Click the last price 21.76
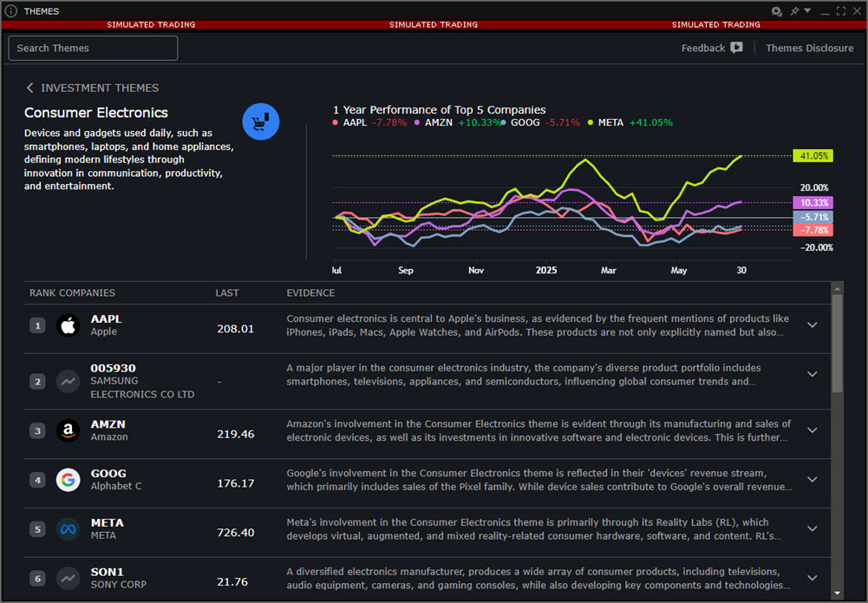The width and height of the screenshot is (868, 603). 232,582
